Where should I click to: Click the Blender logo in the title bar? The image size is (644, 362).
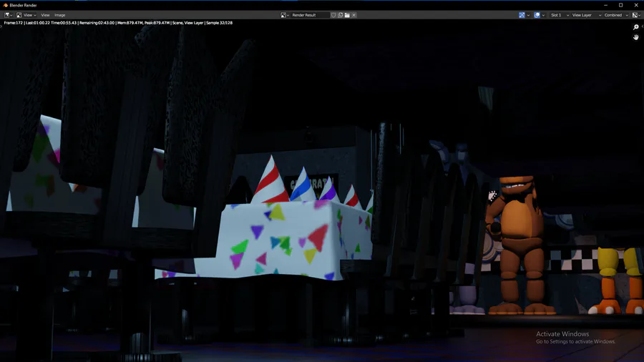[x=5, y=5]
